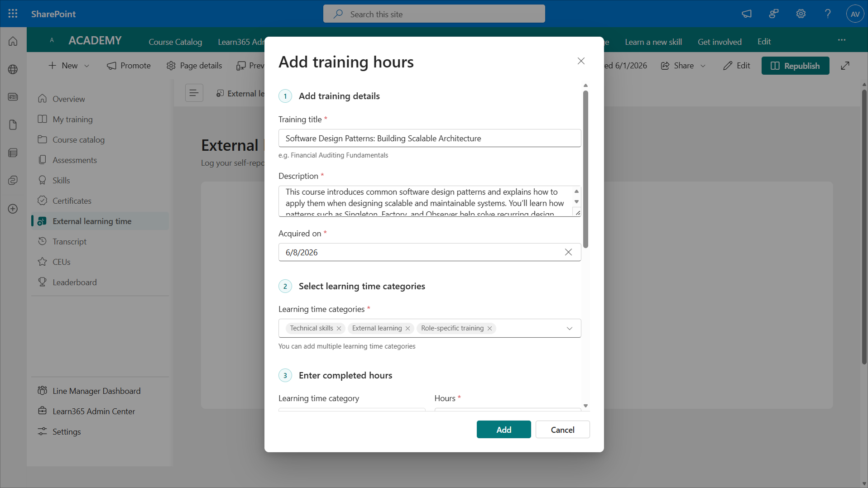The image size is (868, 488).
Task: Open the AV account profile avatar
Action: (855, 14)
